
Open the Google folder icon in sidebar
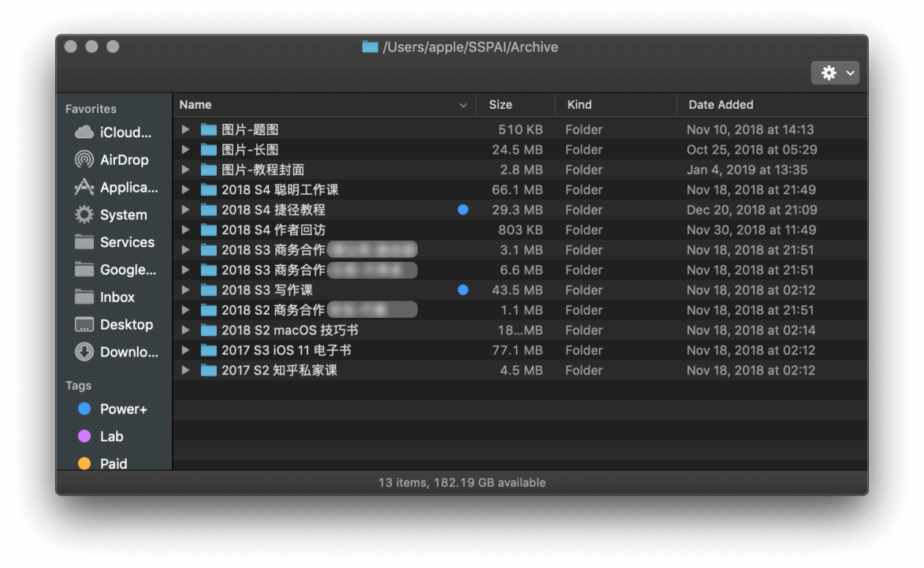(x=84, y=270)
